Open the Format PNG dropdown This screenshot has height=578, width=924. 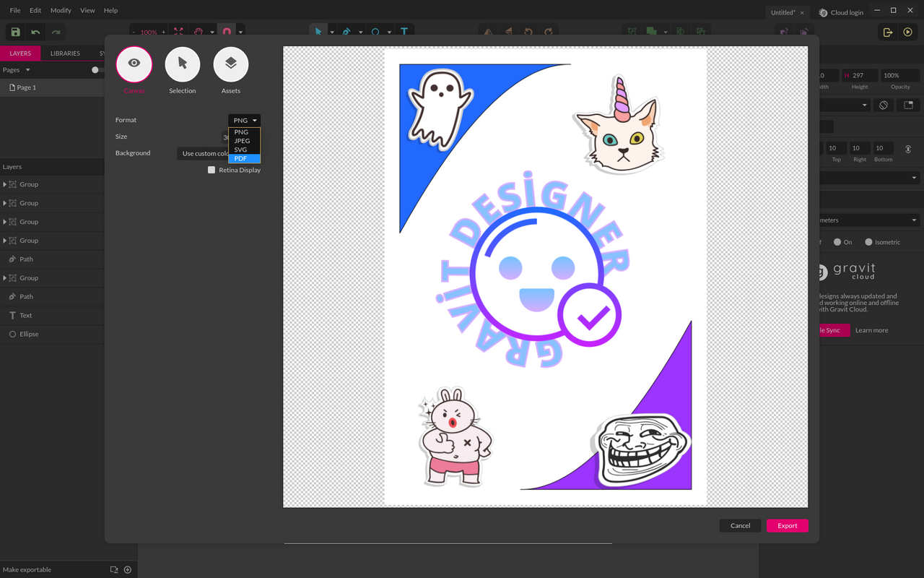click(244, 121)
